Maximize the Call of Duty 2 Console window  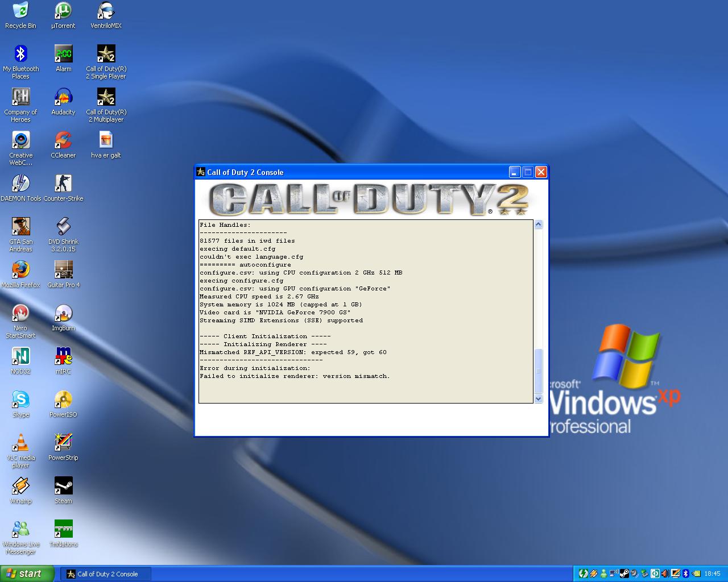tap(528, 172)
